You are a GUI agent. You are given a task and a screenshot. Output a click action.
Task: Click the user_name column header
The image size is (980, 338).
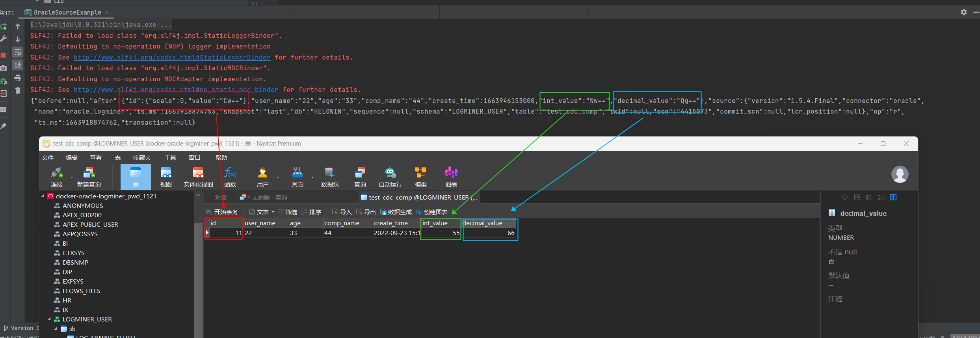point(266,223)
